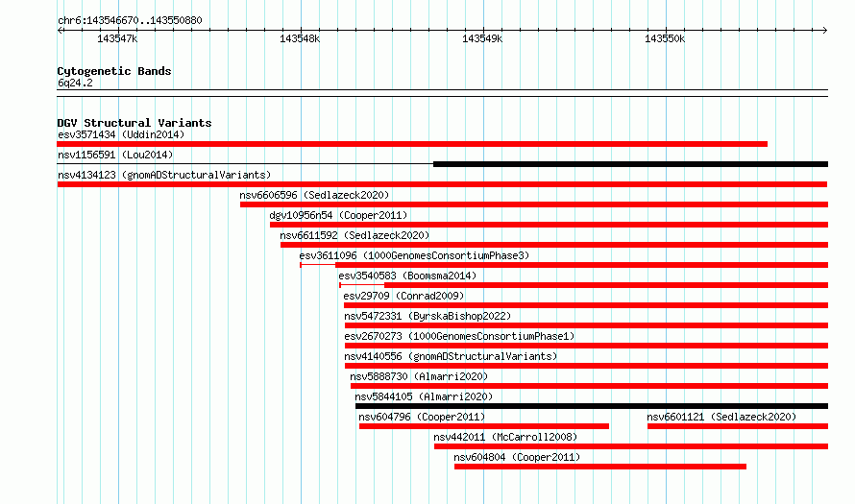The image size is (855, 504).
Task: Select the red bar under nsv4140556
Action: (x=587, y=366)
